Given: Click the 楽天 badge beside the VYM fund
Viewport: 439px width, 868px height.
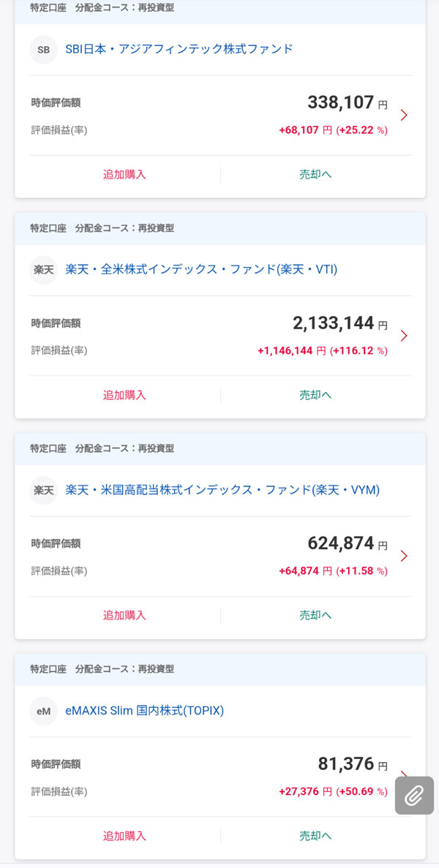Looking at the screenshot, I should pyautogui.click(x=43, y=490).
